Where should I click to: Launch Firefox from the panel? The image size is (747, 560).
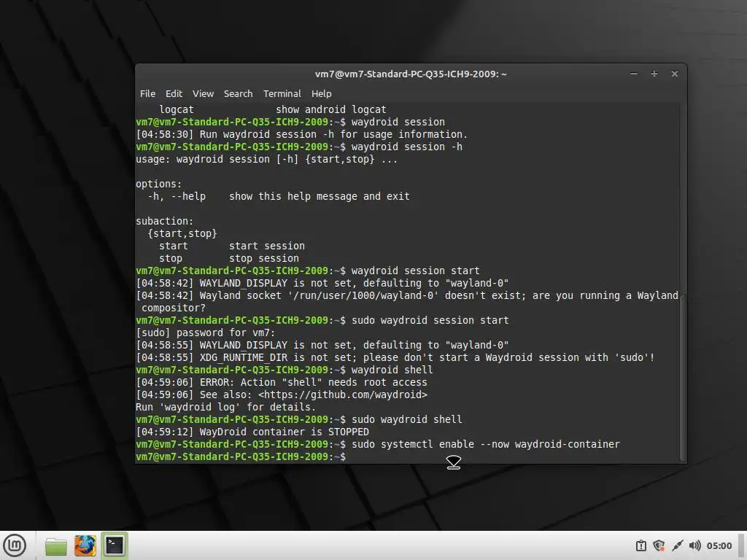(85, 545)
